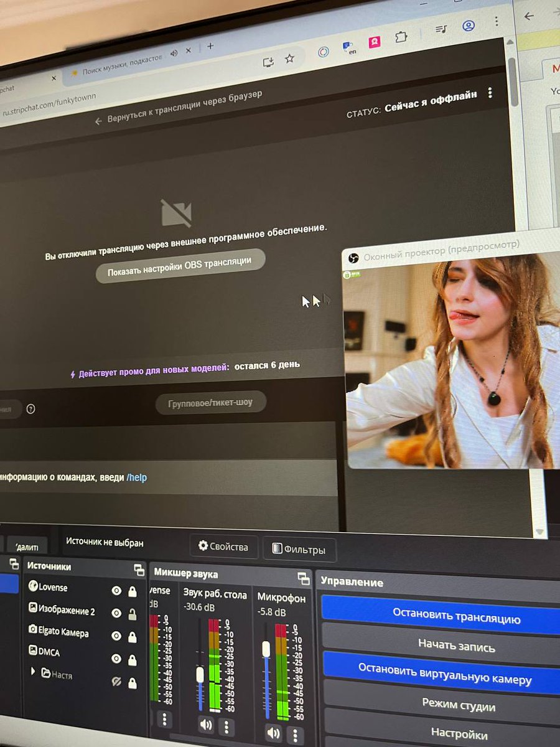The height and width of the screenshot is (747, 560).
Task: Bookmark the page with the star icon
Action: (x=289, y=59)
